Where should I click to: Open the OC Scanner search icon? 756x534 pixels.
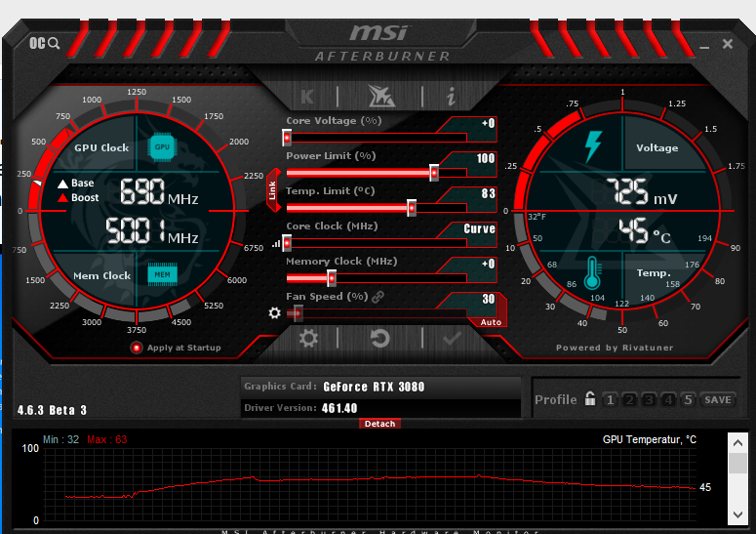pyautogui.click(x=44, y=43)
